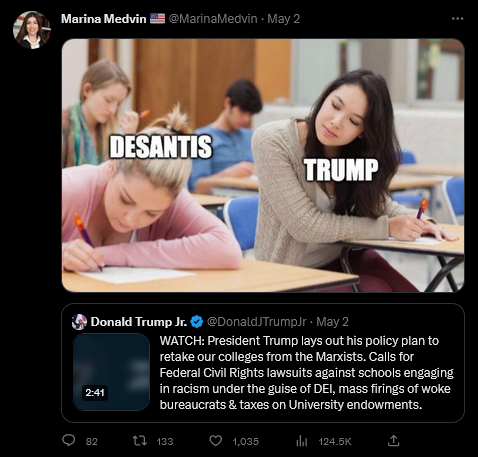Like the tweet with heart icon
This screenshot has width=478, height=457.
coord(215,441)
